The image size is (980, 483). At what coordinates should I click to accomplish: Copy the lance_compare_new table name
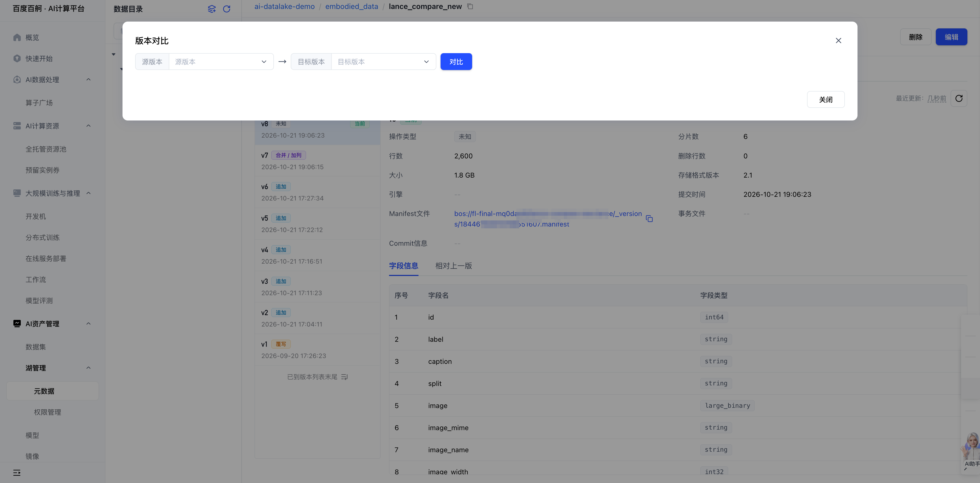(470, 7)
